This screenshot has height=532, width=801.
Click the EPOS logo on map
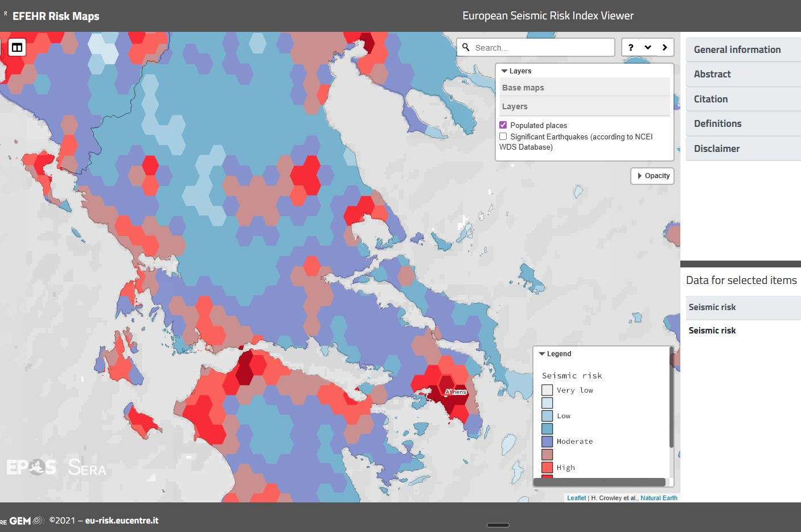(x=31, y=467)
